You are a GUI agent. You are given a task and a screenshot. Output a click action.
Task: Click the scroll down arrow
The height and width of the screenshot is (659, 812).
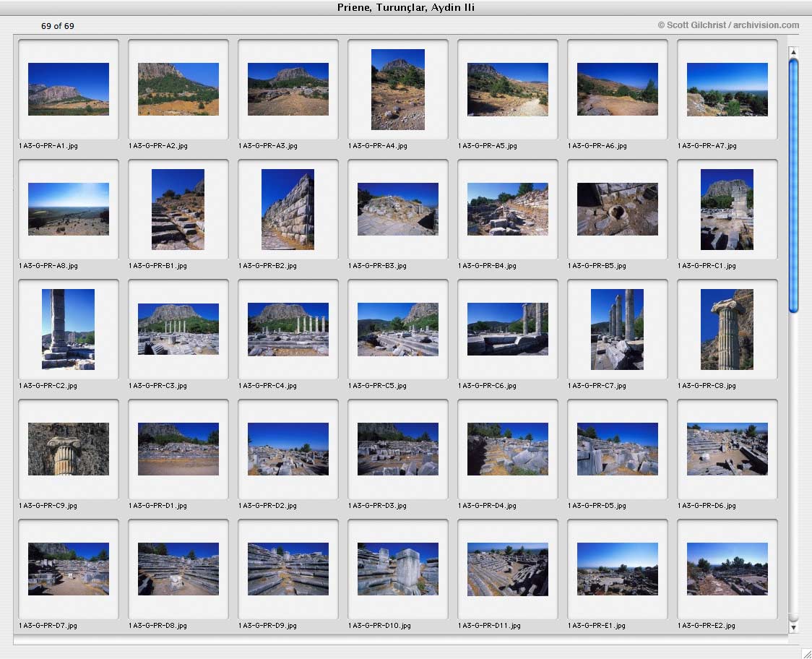(x=792, y=627)
